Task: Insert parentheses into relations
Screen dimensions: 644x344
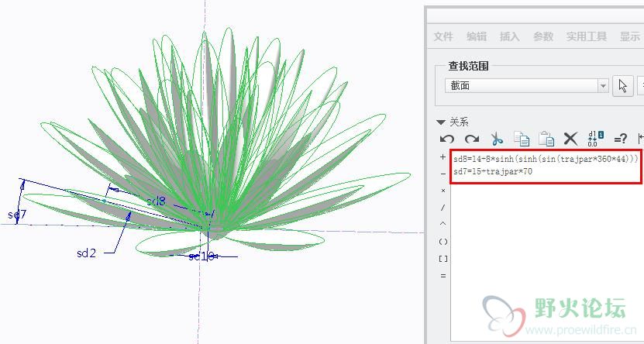Action: (x=443, y=242)
